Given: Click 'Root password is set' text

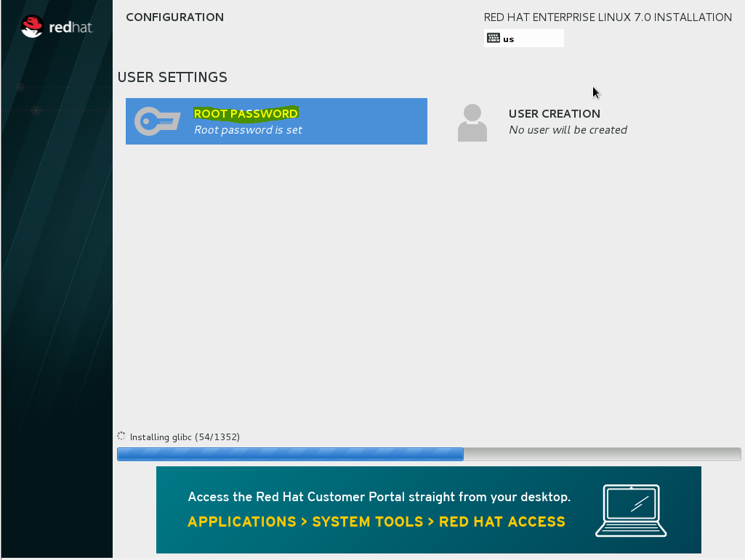Looking at the screenshot, I should 248,130.
